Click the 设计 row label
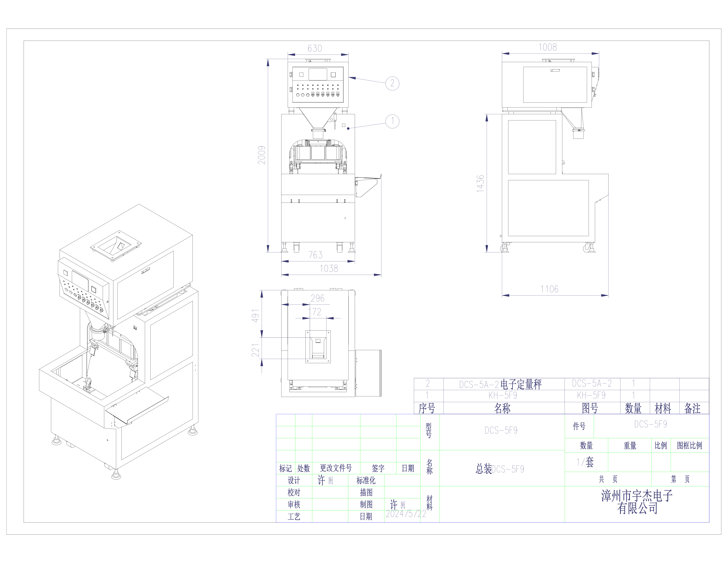Viewport: 728px width, 563px height. coord(294,481)
